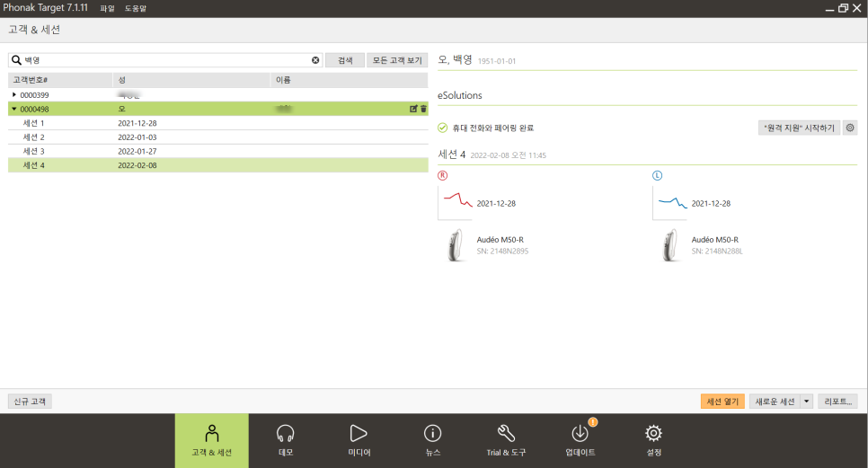Select 세션 2 dated 2022-01-03
The width and height of the screenshot is (868, 468).
218,137
